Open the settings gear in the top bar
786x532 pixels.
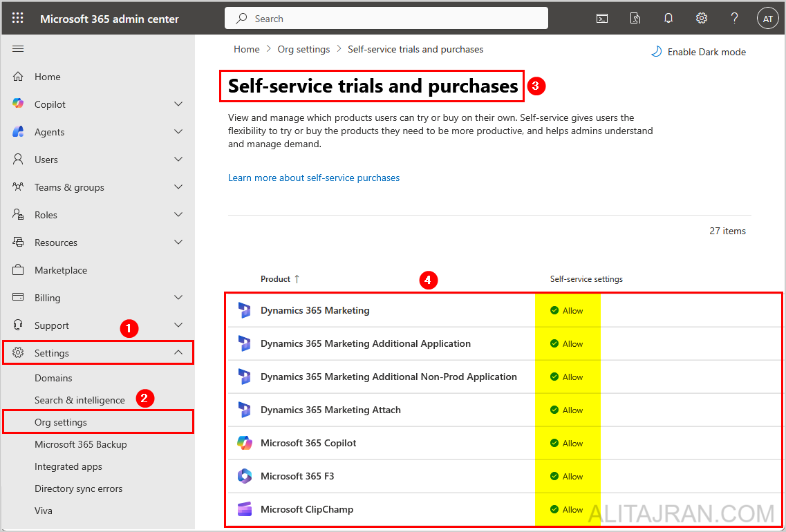pyautogui.click(x=701, y=18)
